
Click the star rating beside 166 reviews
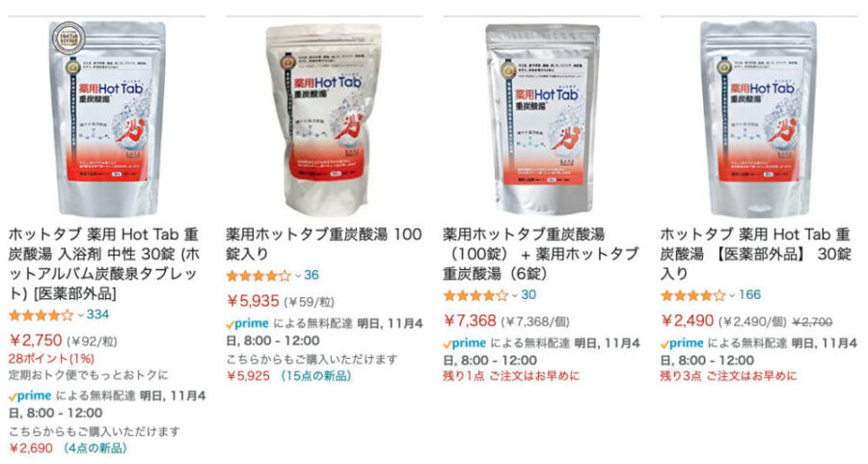tap(692, 295)
